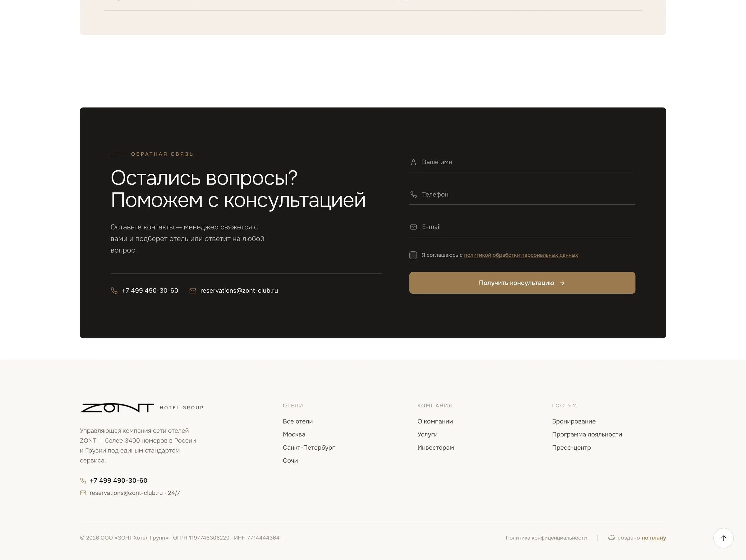
Task: Open 'Все отели' footer link
Action: point(298,421)
